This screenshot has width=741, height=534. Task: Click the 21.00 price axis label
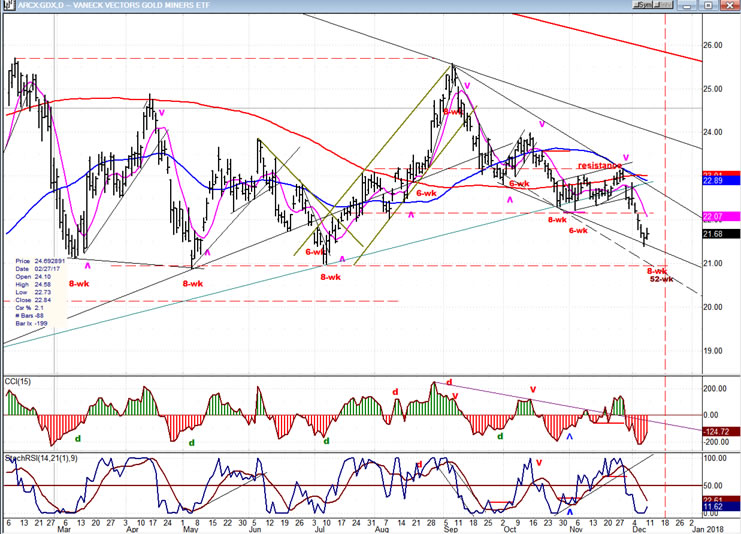[x=713, y=263]
